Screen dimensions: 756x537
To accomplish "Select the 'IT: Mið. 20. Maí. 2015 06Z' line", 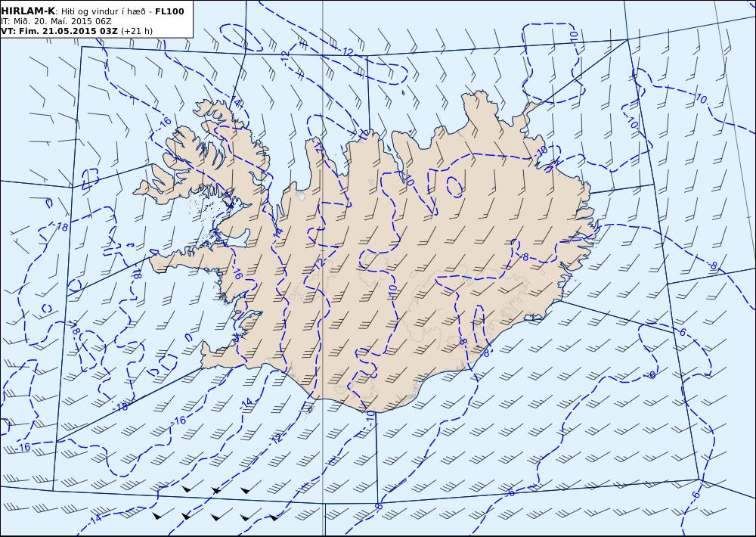I will (x=57, y=21).
